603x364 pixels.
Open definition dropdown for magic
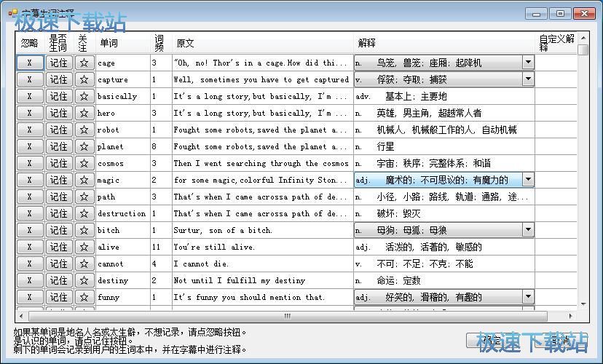tap(528, 180)
